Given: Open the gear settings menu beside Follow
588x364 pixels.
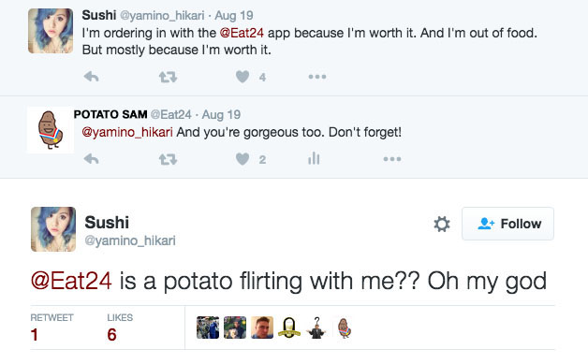Looking at the screenshot, I should [442, 225].
